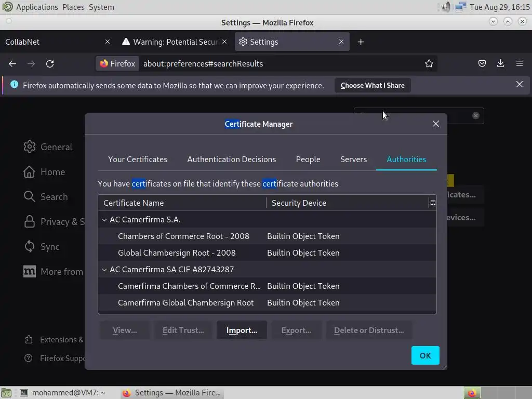Open the Downloads toolbar icon

coord(500,63)
